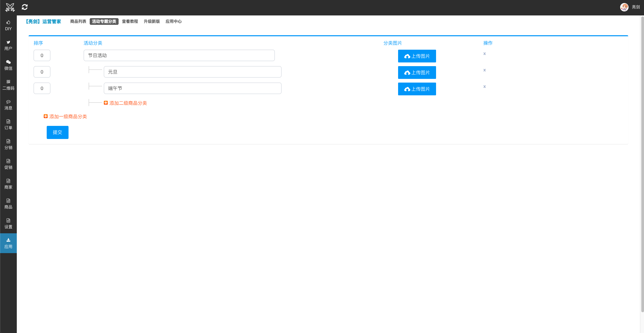The width and height of the screenshot is (644, 333).
Task: Edit the 元旦 subcategory name field
Action: pos(192,72)
